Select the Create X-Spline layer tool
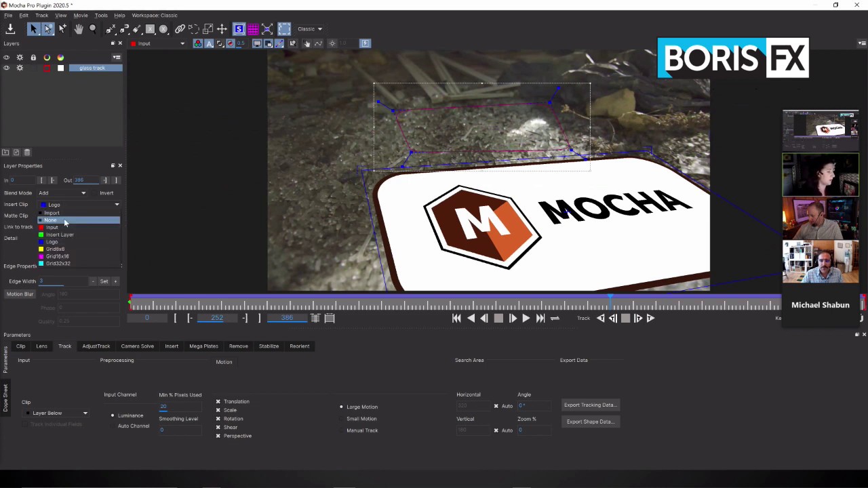Viewport: 868px width, 488px height. point(111,28)
